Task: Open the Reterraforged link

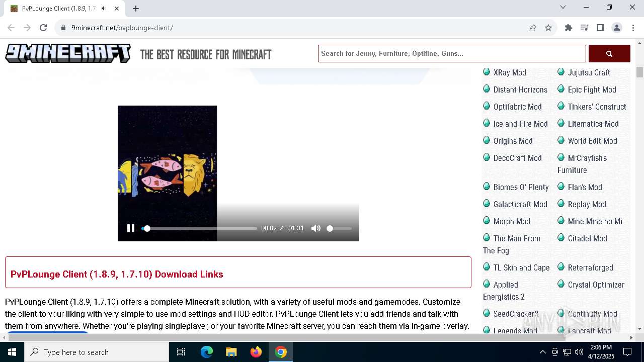Action: coord(590,267)
